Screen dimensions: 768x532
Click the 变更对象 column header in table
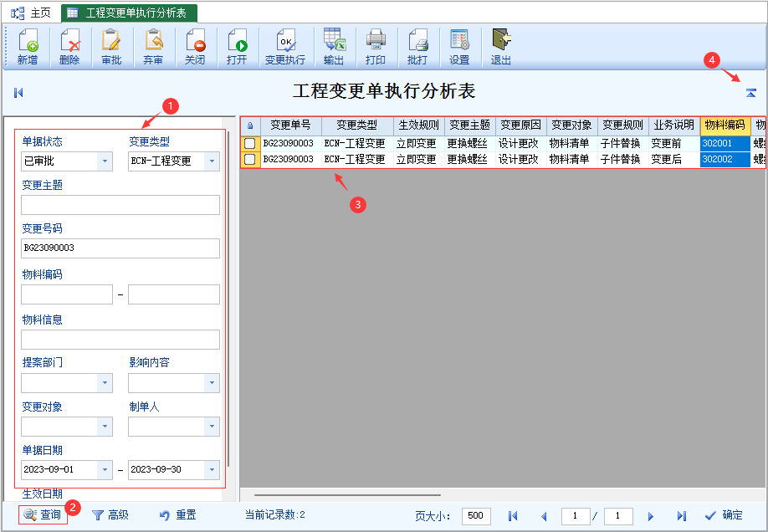click(x=572, y=126)
